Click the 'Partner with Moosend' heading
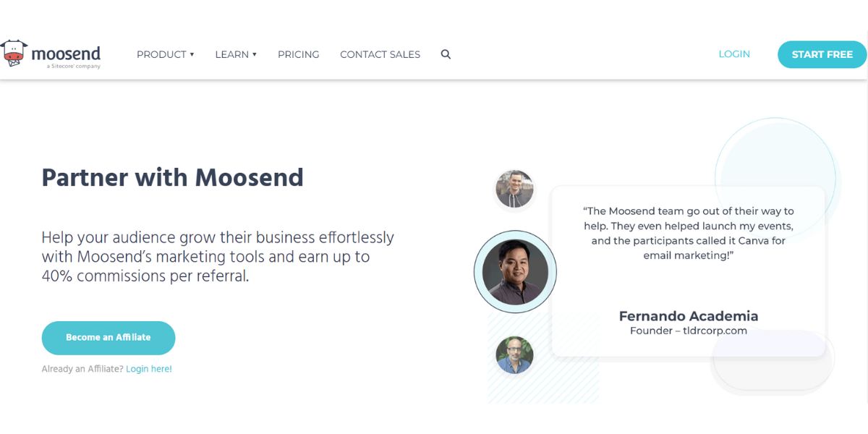 pyautogui.click(x=172, y=177)
